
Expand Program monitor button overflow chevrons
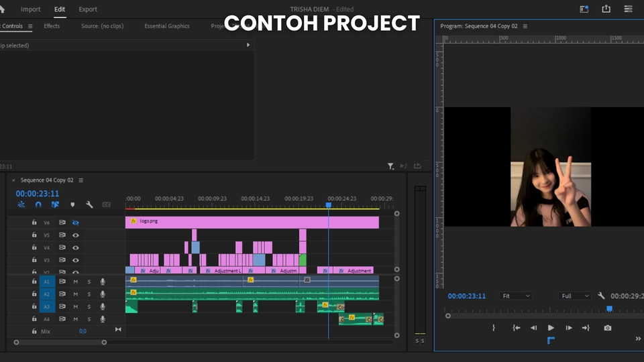tap(638, 339)
